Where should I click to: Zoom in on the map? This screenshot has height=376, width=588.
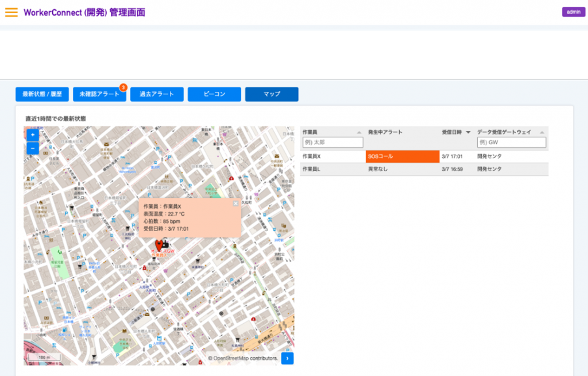click(33, 135)
